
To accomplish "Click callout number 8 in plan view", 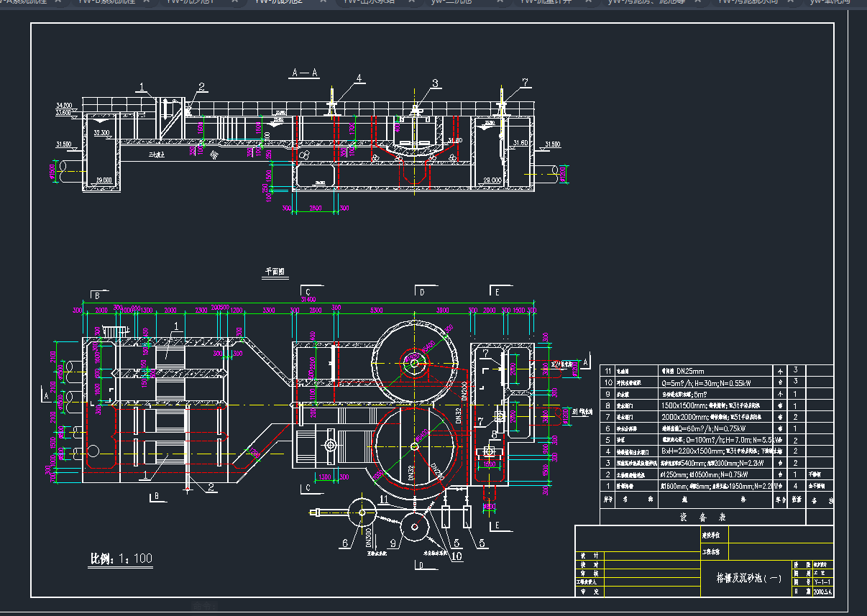I will tap(494, 433).
